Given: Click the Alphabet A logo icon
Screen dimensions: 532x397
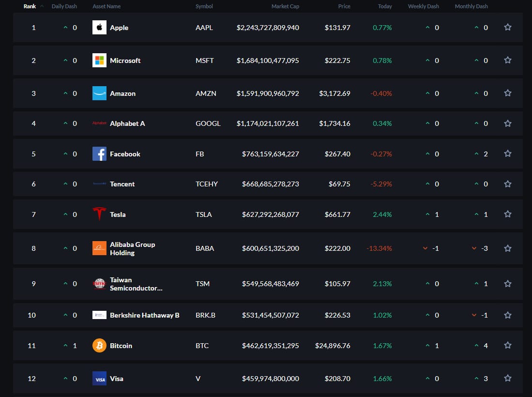Looking at the screenshot, I should click(99, 123).
